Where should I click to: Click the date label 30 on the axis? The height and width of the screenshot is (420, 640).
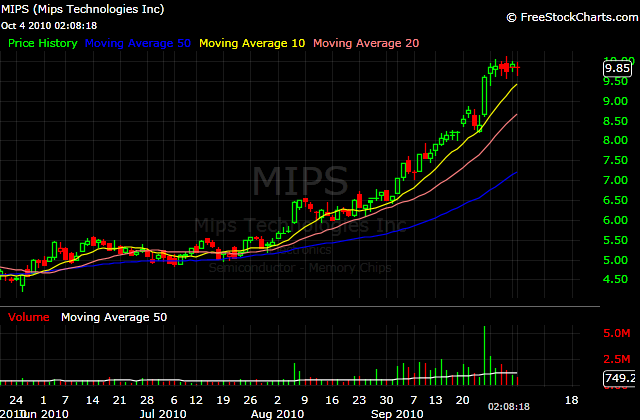[386, 400]
